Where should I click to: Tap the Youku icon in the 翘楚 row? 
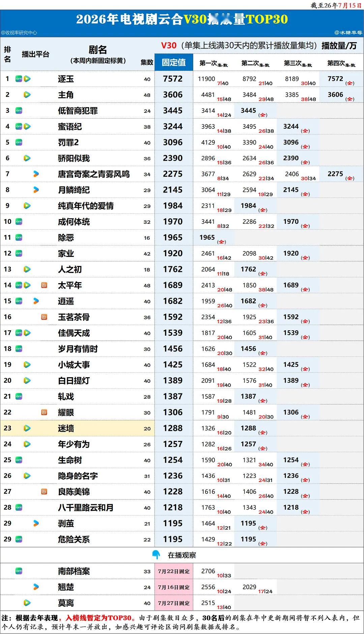(36, 587)
